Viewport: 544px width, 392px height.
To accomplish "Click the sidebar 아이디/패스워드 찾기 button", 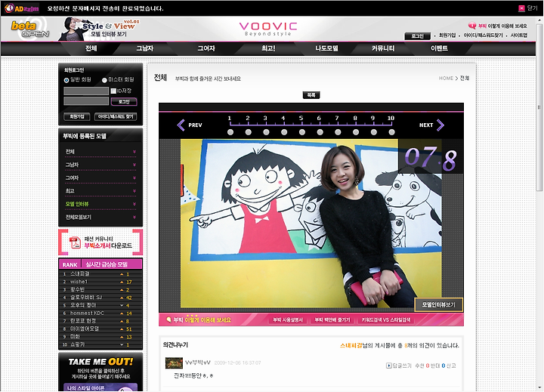I will click(x=116, y=116).
